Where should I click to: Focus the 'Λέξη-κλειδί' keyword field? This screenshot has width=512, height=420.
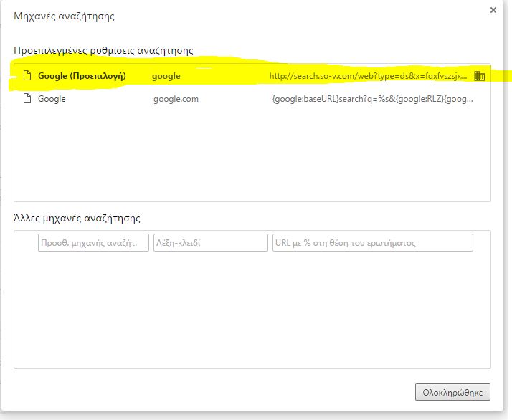[211, 242]
